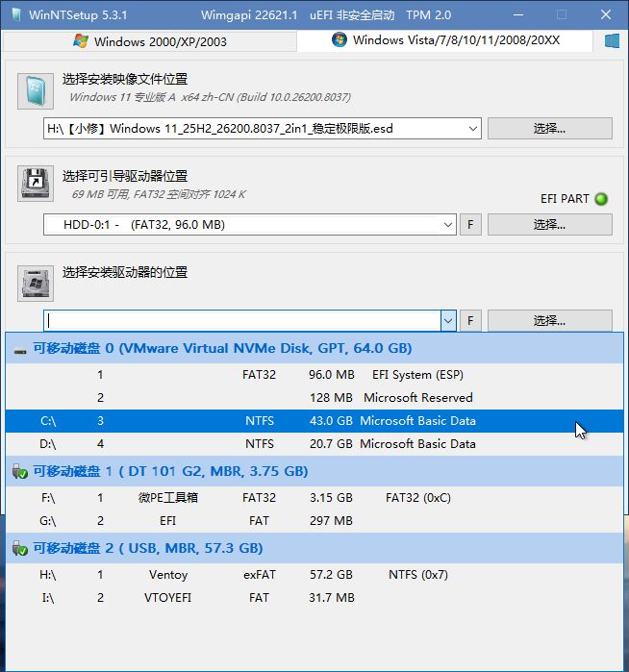Click the bootable drive floppy icon
Viewport: 629px width, 672px height.
coord(36,184)
